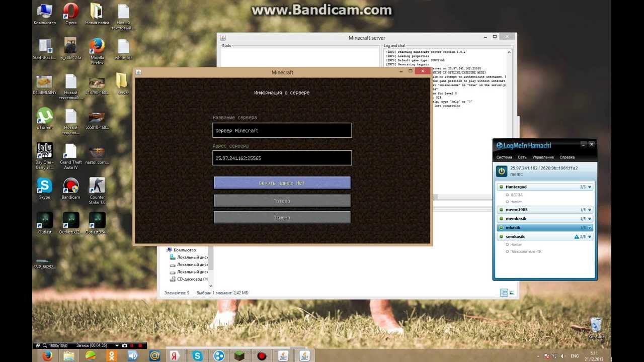The image size is (644, 362).
Task: Switch Explorer to large icons view
Action: click(512, 293)
